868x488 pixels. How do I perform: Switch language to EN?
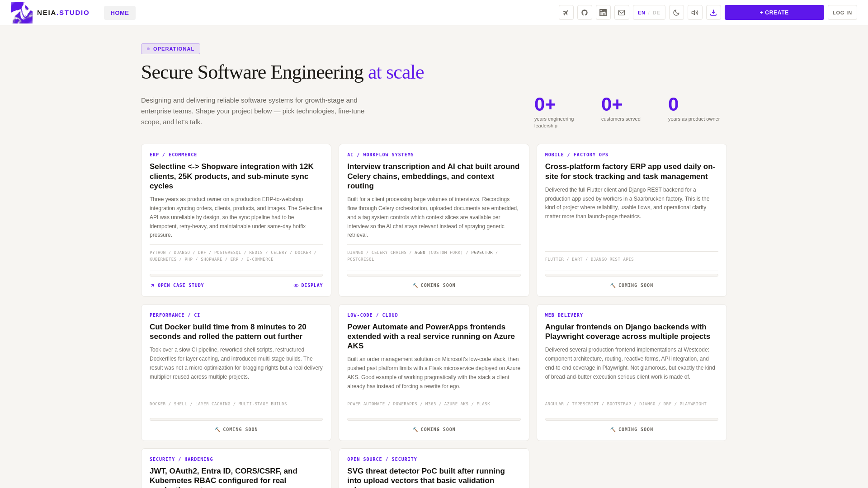(642, 13)
